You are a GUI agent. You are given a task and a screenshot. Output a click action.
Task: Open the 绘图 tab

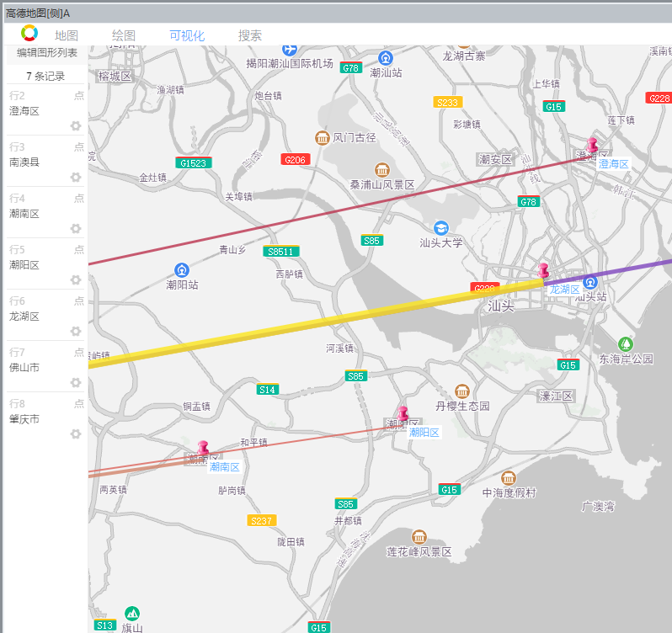124,35
